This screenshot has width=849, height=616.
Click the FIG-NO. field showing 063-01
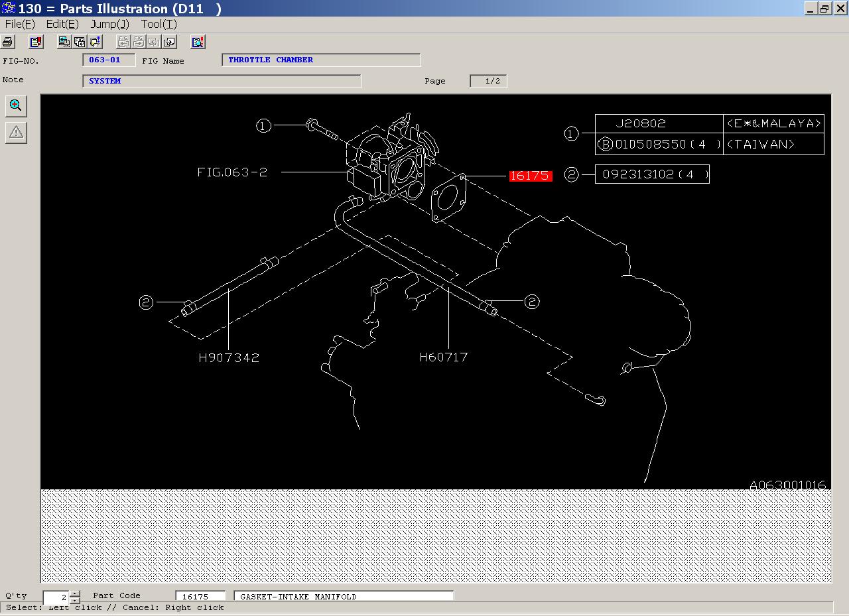coord(109,60)
